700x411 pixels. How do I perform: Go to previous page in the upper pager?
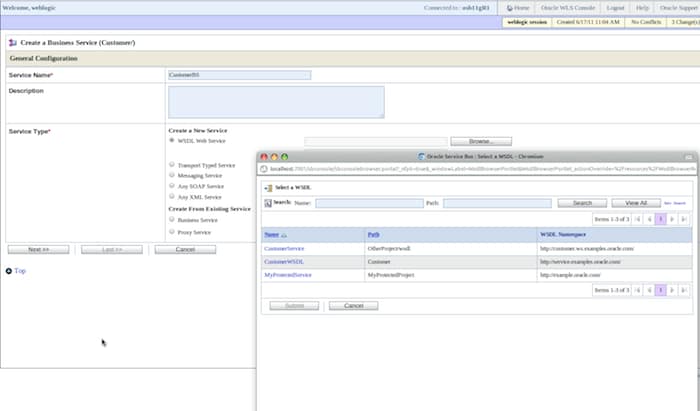pos(649,219)
